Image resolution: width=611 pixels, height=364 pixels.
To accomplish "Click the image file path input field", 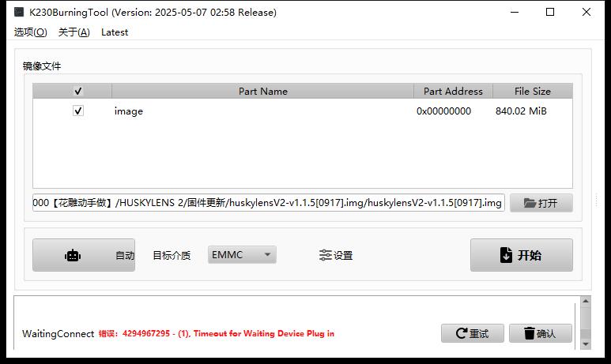I will pyautogui.click(x=269, y=203).
